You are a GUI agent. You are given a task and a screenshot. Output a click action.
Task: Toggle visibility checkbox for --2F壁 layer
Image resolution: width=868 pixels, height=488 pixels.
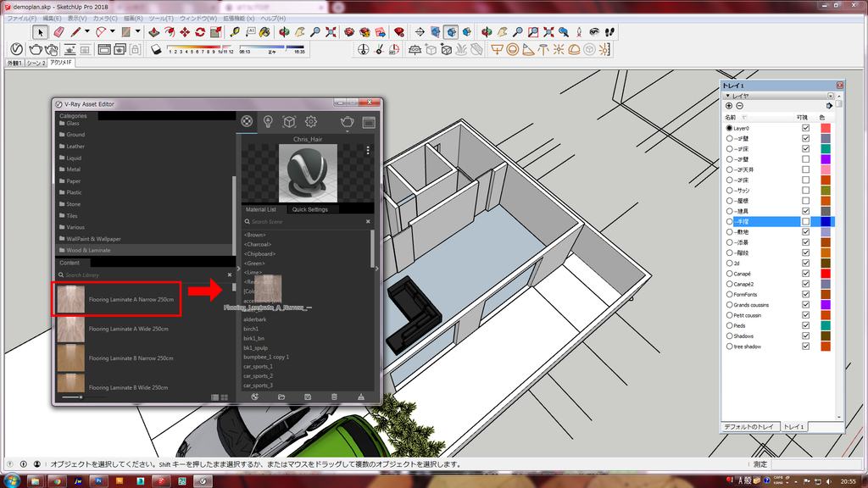coord(805,159)
